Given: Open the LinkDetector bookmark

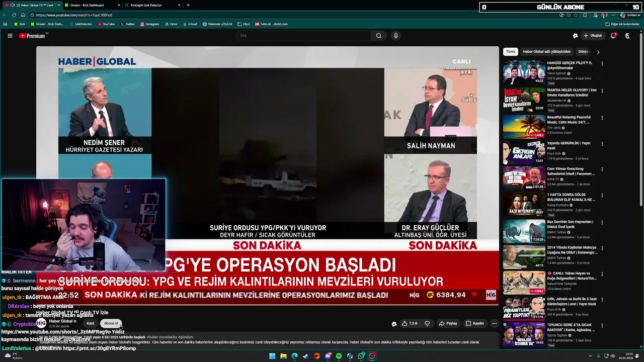Looking at the screenshot, I should click(80, 24).
